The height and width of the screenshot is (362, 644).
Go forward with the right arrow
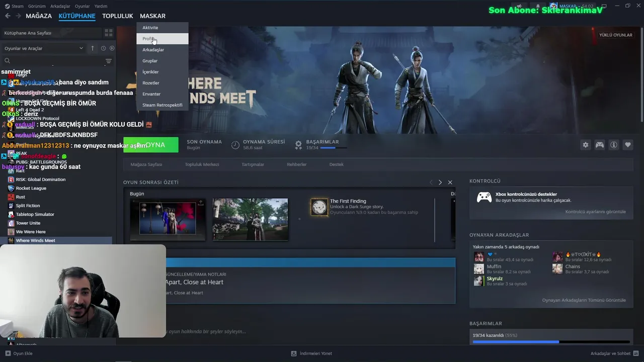click(19, 16)
